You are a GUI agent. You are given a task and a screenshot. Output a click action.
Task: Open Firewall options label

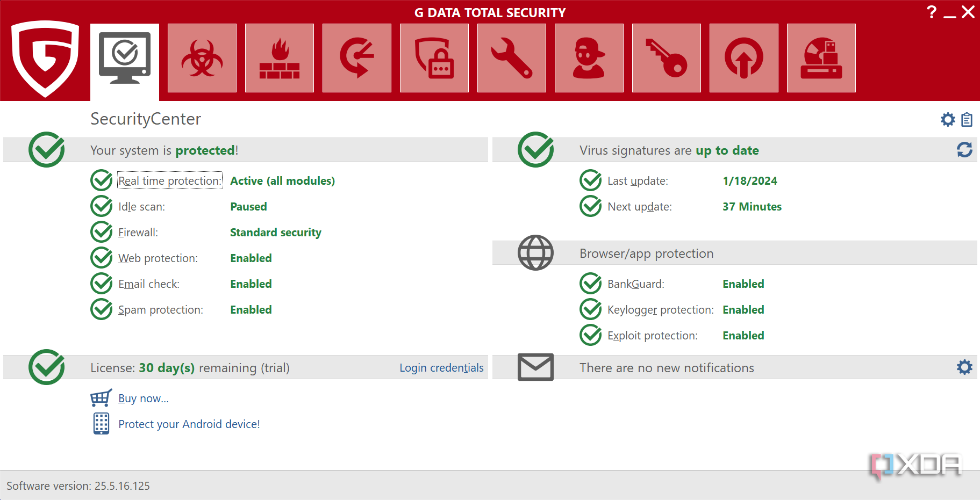point(138,233)
